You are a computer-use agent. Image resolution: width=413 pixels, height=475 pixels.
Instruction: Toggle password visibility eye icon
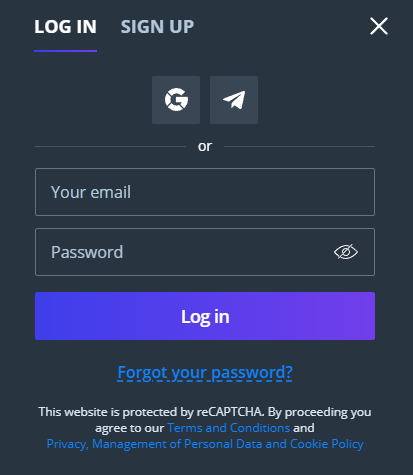346,252
